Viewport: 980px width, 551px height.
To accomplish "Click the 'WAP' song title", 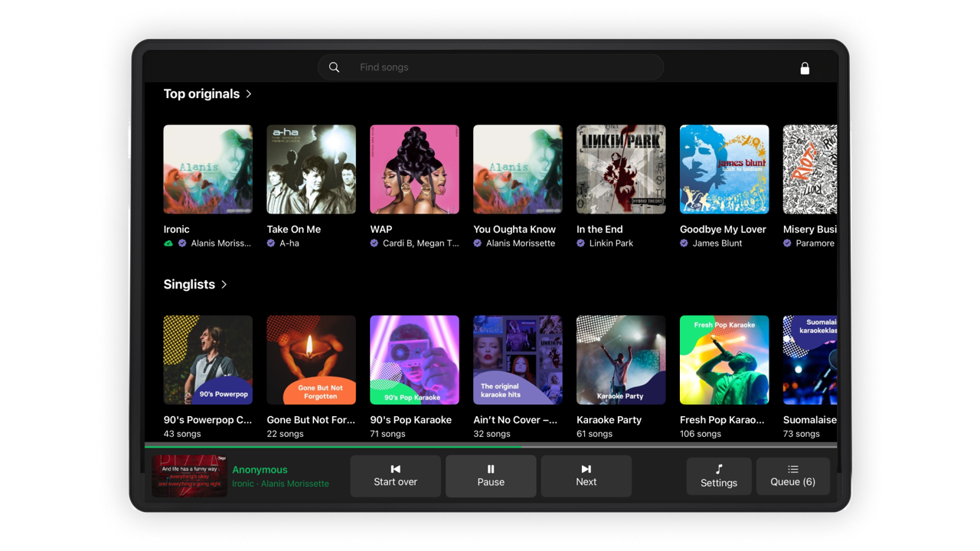I will click(381, 229).
